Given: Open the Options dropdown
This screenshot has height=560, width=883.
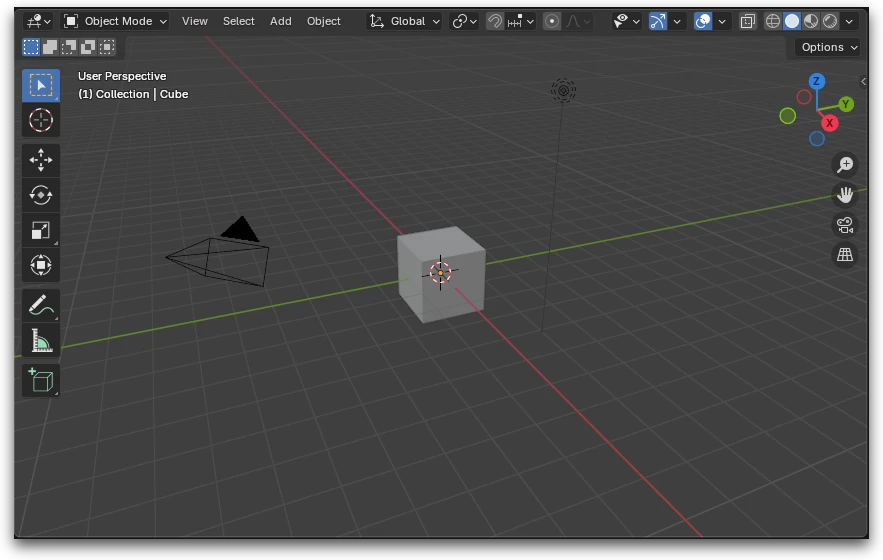Looking at the screenshot, I should click(x=829, y=47).
